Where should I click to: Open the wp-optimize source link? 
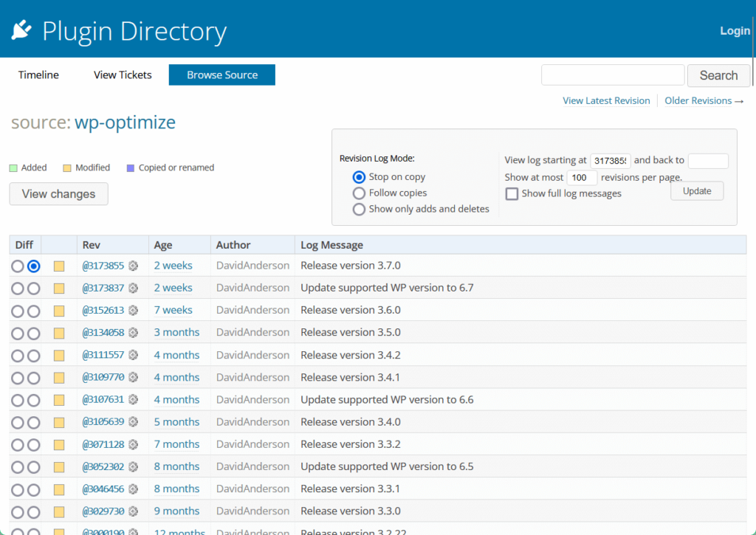(125, 122)
